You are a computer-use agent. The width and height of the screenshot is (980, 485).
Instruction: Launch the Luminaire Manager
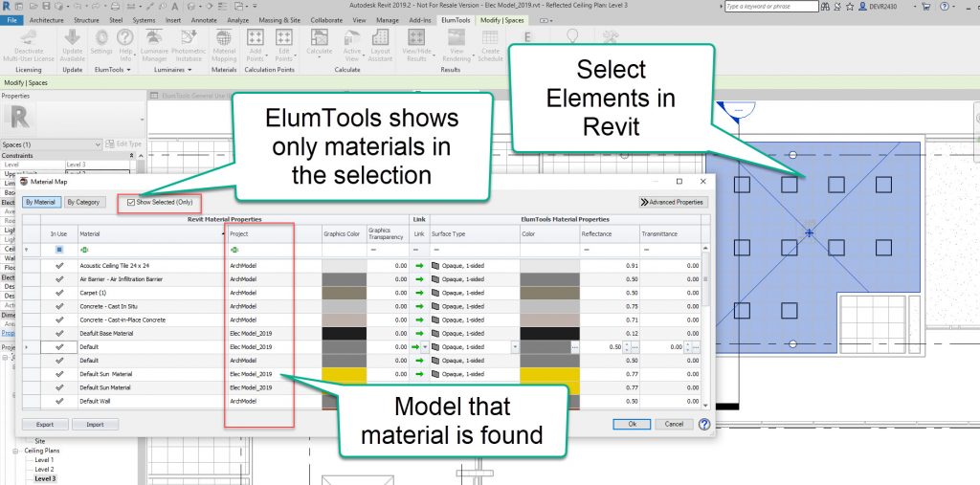tap(154, 37)
